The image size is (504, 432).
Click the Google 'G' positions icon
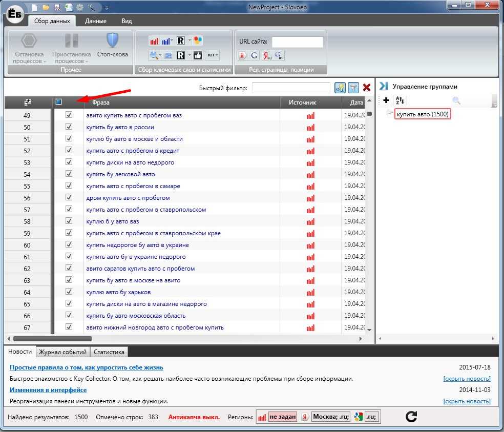tap(254, 55)
